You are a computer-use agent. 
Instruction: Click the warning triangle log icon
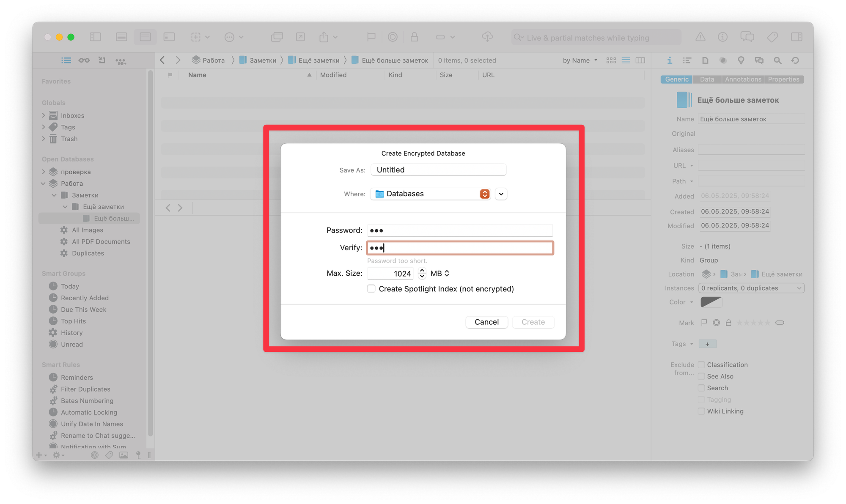[x=700, y=37]
